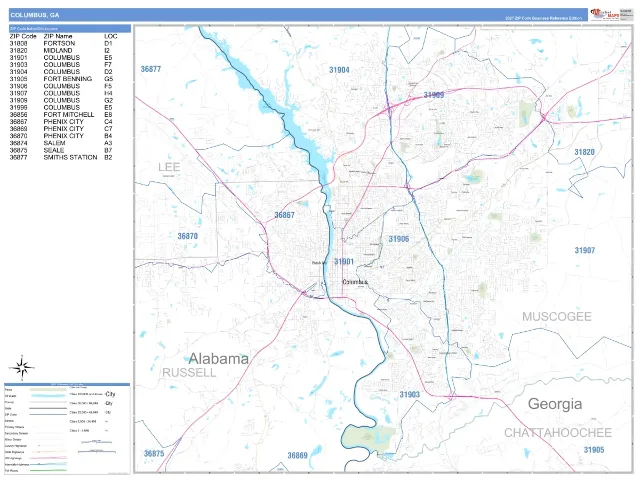Click the 'LOC' column header
The image size is (640, 480).
111,36
